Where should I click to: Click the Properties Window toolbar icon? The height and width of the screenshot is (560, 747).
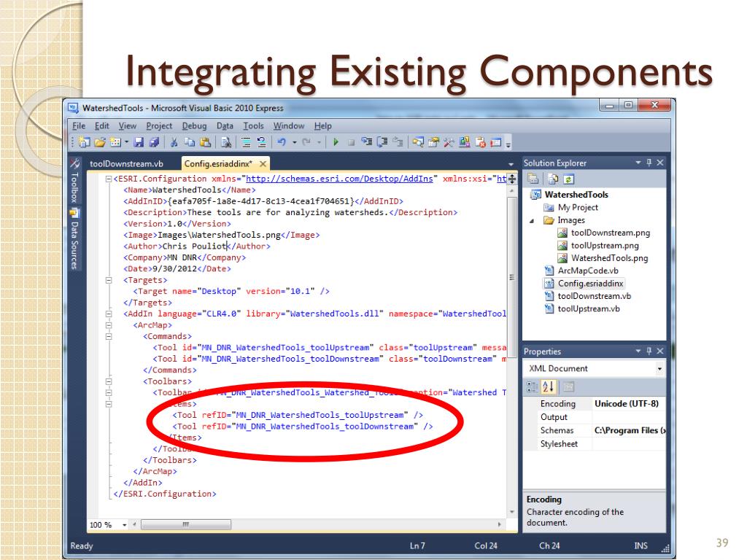pyautogui.click(x=433, y=142)
